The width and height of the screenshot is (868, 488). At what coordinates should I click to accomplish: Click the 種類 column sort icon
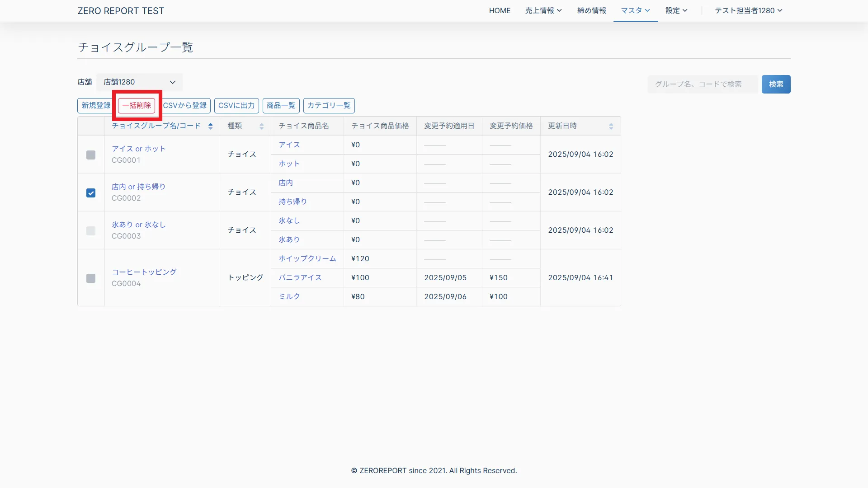[x=261, y=126]
